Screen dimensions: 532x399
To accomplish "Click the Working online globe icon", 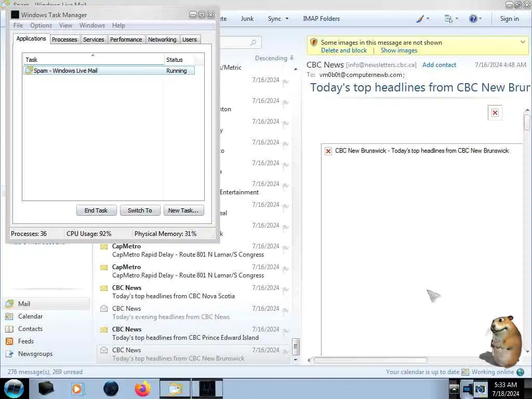I will click(x=520, y=372).
